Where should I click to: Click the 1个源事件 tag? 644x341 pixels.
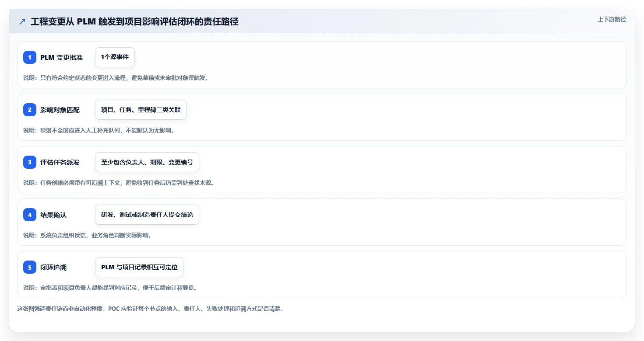[x=115, y=57]
